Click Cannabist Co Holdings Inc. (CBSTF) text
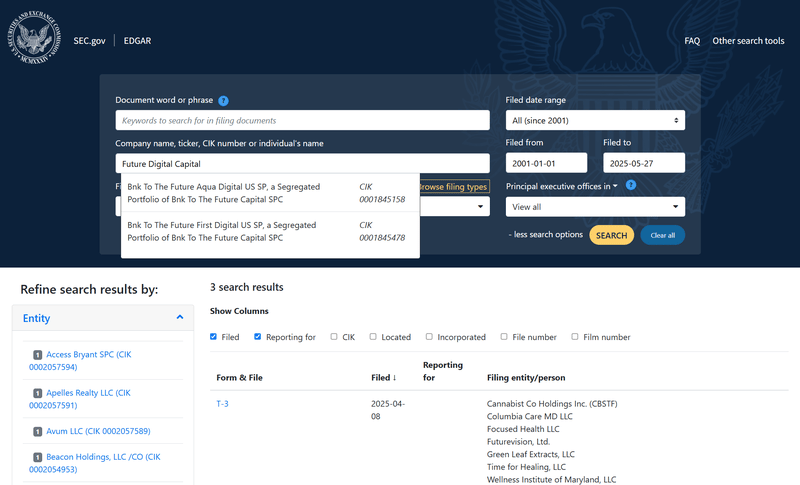The width and height of the screenshot is (800, 485). (x=552, y=403)
